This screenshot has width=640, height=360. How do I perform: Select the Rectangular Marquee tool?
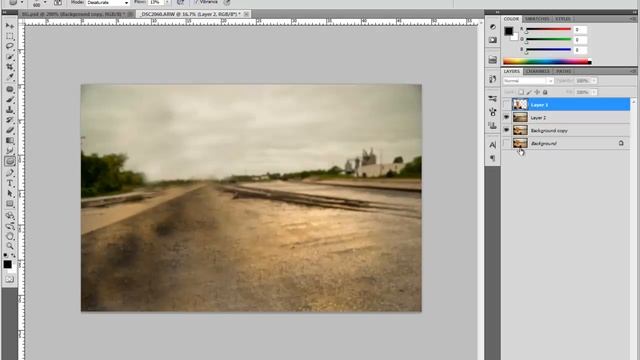pyautogui.click(x=10, y=37)
